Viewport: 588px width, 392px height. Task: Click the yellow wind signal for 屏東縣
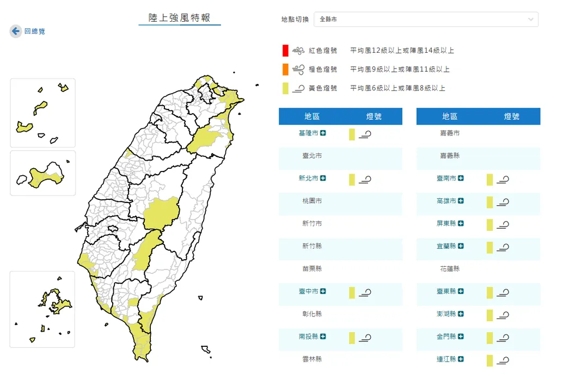pyautogui.click(x=498, y=224)
